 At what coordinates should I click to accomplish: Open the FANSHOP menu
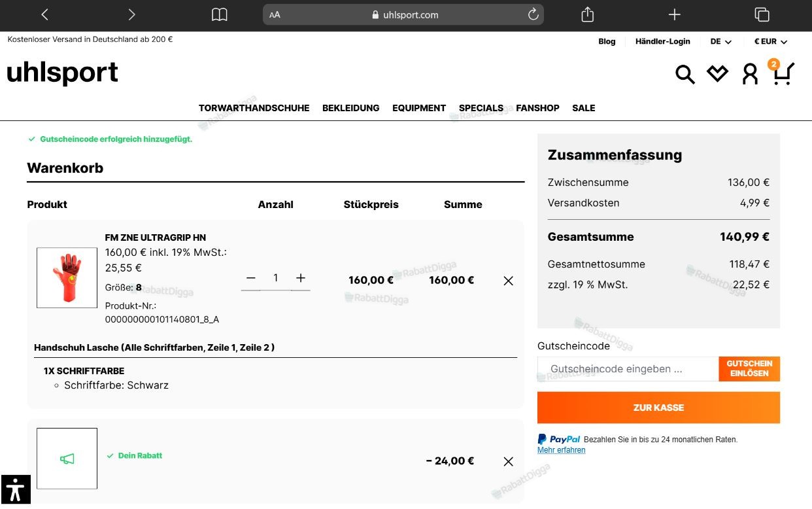pos(537,108)
